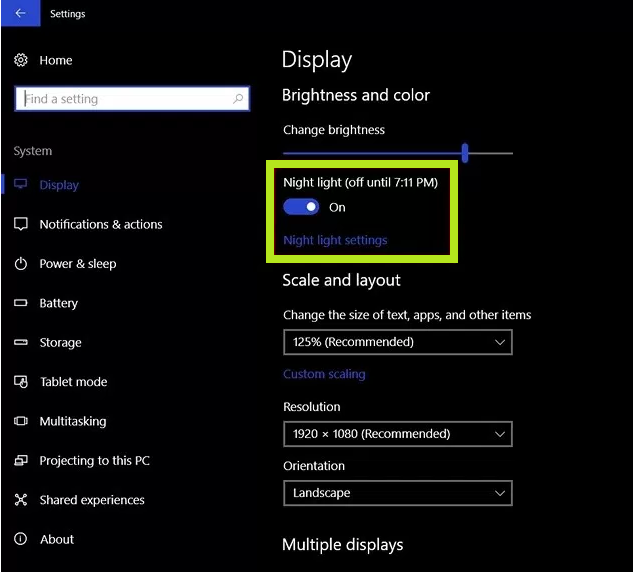This screenshot has height=574, width=633.
Task: Click "Change the size of text, apps" label
Action: (x=407, y=315)
